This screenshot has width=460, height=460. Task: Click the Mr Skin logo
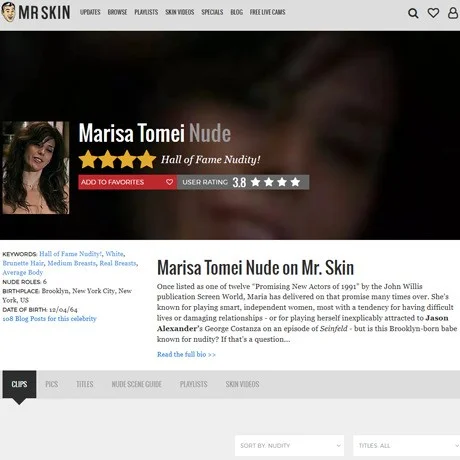click(x=36, y=12)
